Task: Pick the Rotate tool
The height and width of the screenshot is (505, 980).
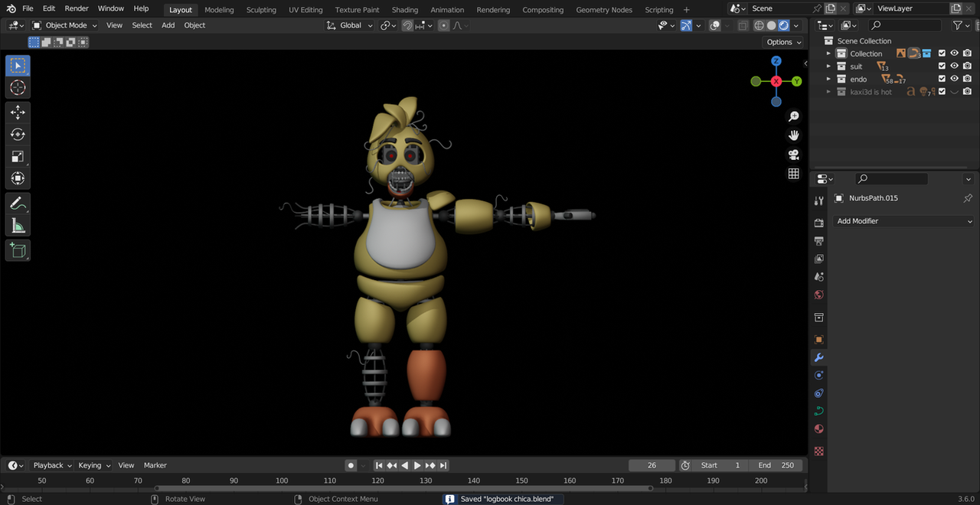Action: [x=18, y=135]
